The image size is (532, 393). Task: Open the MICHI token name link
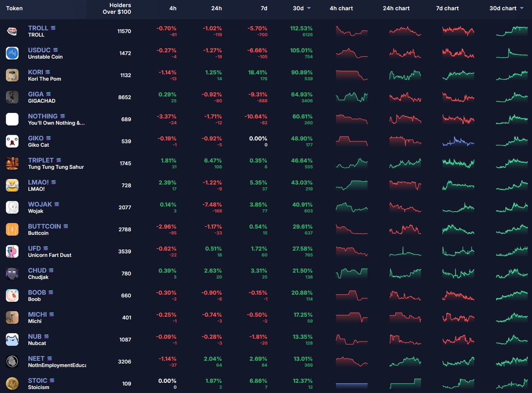(x=37, y=315)
